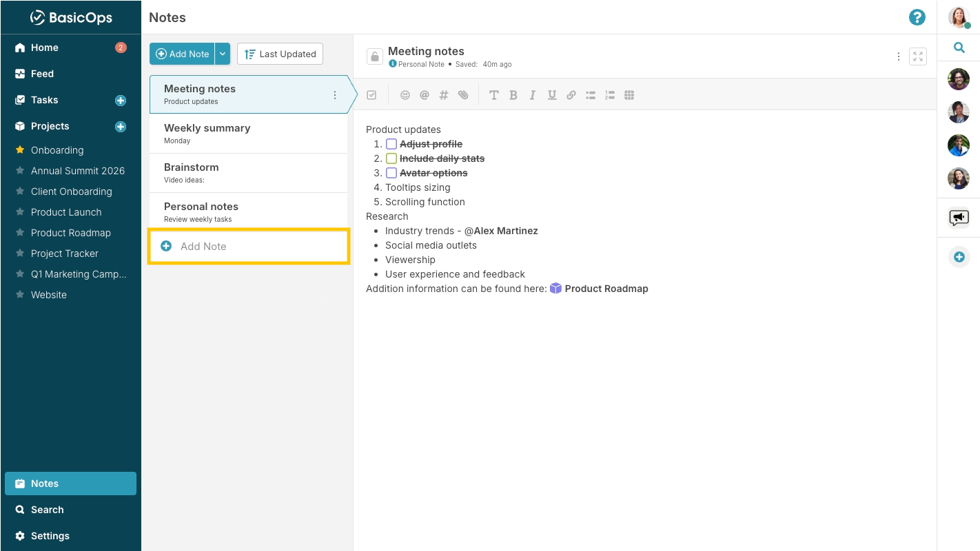980x551 pixels.
Task: Insert a checklist item from the toolbar
Action: (x=371, y=96)
